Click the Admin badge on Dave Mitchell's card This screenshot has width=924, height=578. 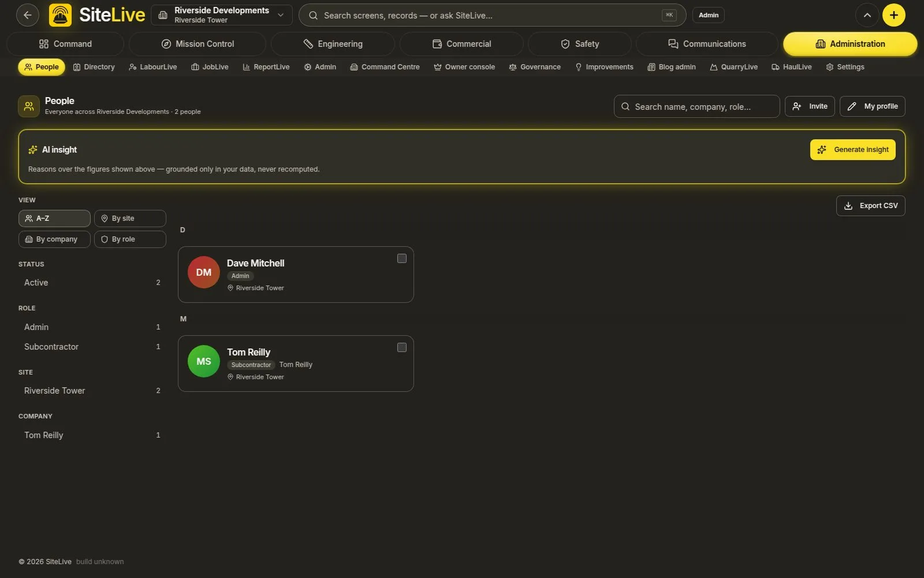(240, 276)
